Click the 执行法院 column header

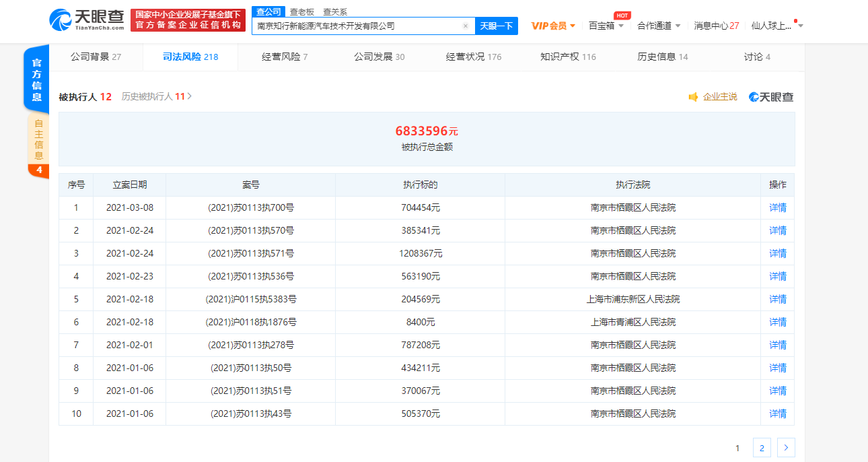point(633,185)
